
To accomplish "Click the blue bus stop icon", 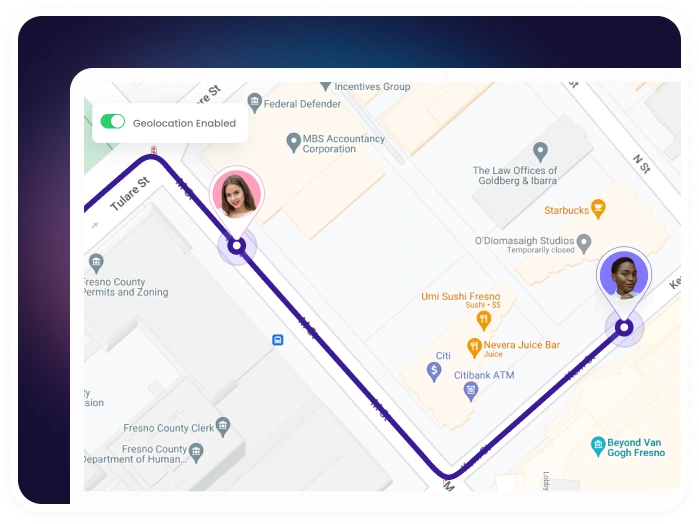I will [x=278, y=340].
